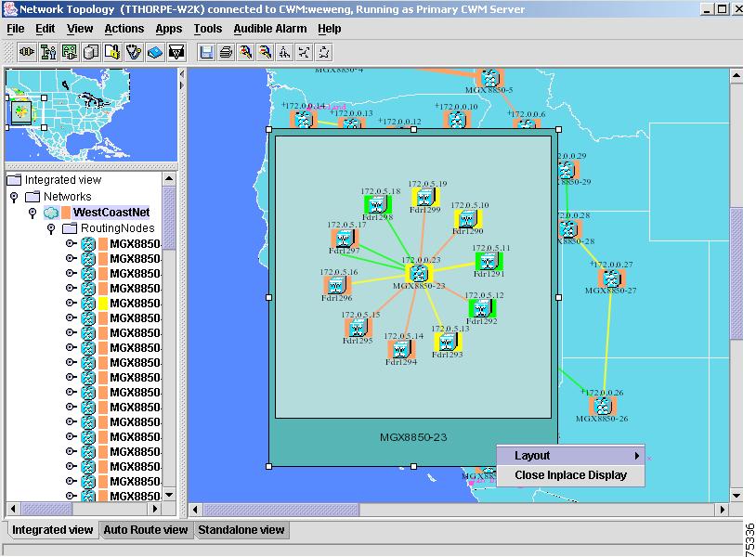Open the Tools menu

click(x=208, y=29)
